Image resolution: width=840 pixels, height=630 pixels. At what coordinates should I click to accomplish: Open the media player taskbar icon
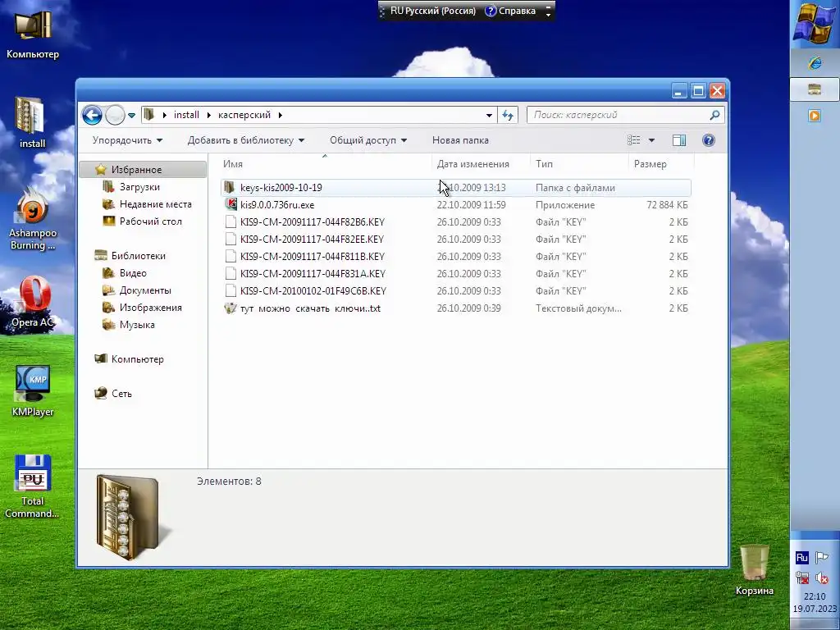tap(815, 115)
